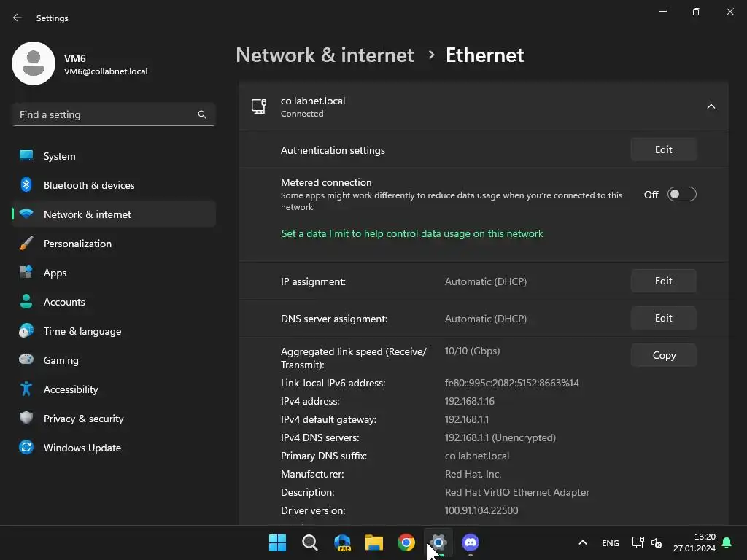The width and height of the screenshot is (747, 560).
Task: Open Bluetooth & devices settings
Action: coord(89,185)
